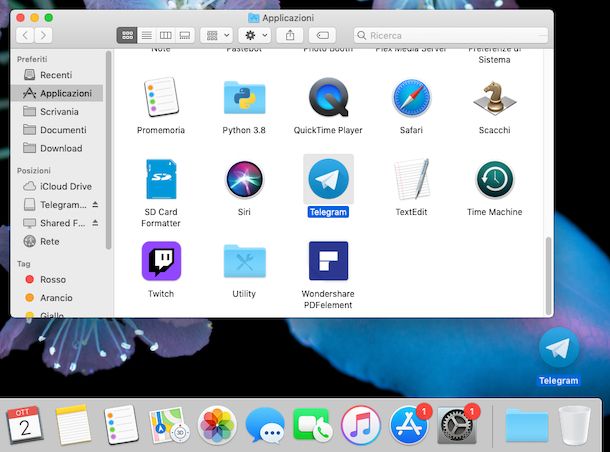
Task: Switch to column view
Action: click(166, 35)
